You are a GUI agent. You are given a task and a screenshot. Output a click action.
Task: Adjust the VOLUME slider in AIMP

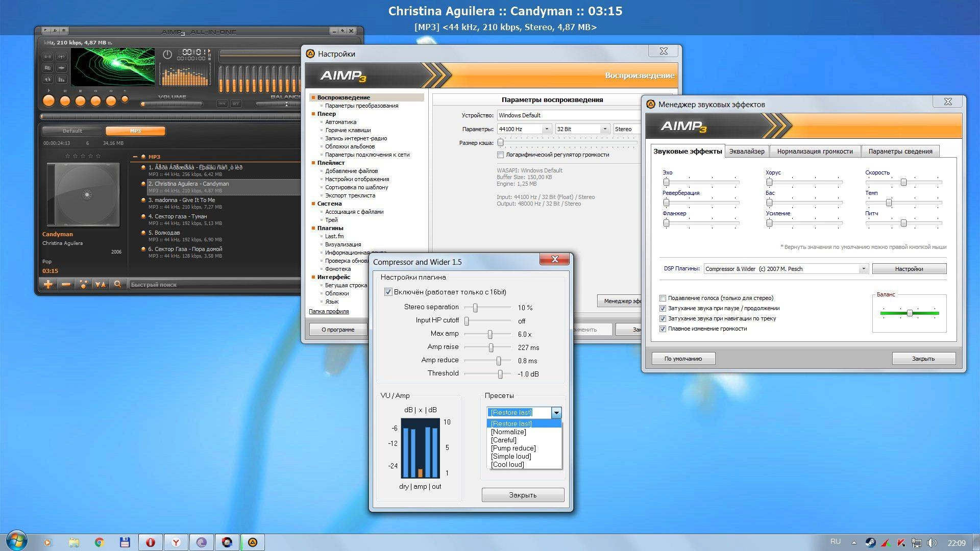click(172, 104)
